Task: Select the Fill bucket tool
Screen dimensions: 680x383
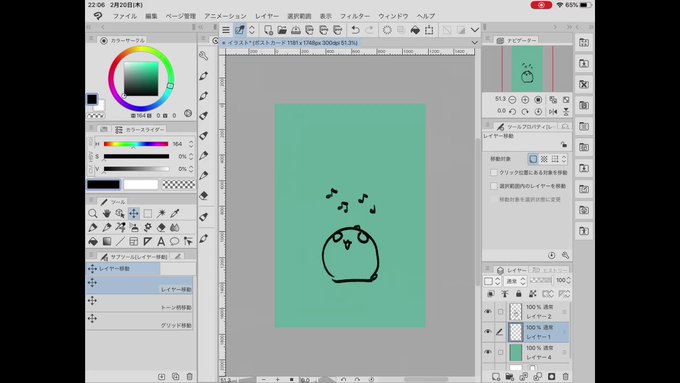Action: click(x=93, y=241)
